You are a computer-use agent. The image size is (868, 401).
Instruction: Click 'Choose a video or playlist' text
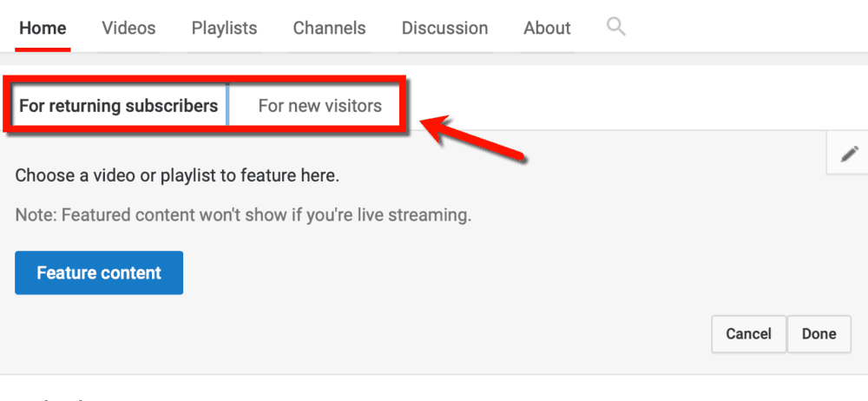pyautogui.click(x=177, y=176)
